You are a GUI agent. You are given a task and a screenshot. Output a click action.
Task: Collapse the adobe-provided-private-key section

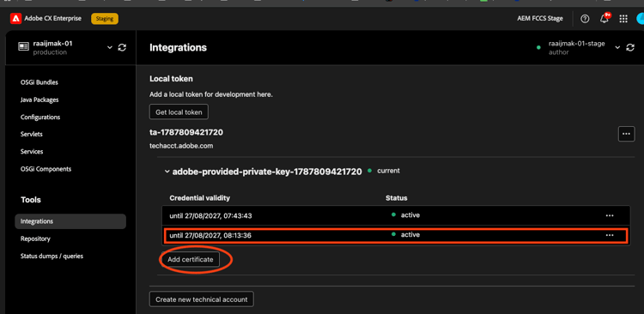click(167, 172)
